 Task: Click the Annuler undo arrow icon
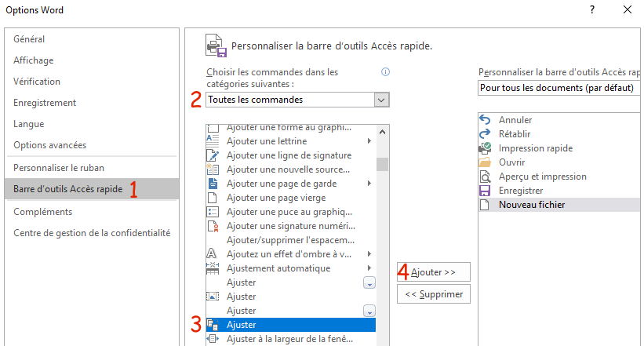click(485, 119)
